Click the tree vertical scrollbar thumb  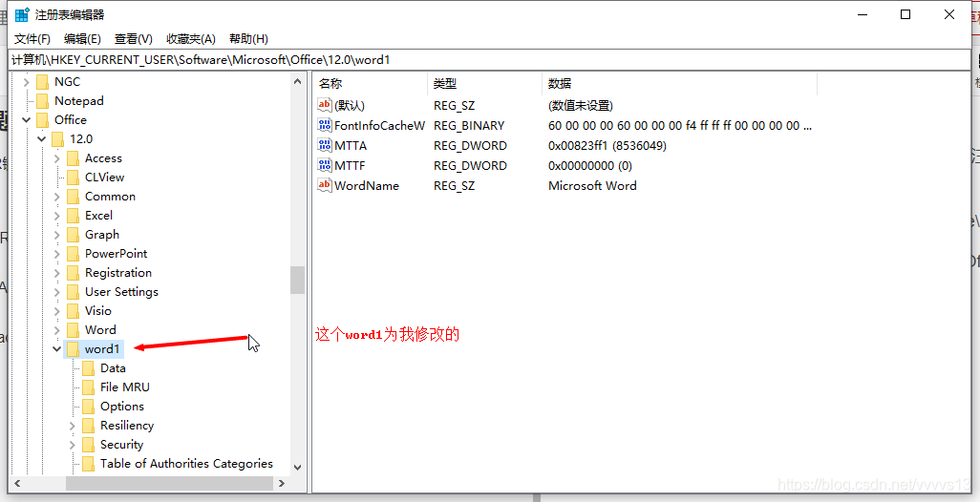tap(297, 280)
